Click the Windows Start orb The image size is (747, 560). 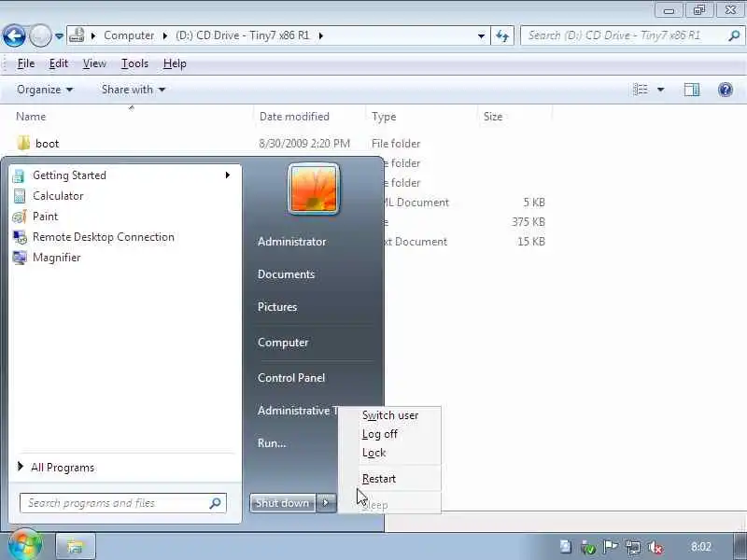[x=25, y=545]
